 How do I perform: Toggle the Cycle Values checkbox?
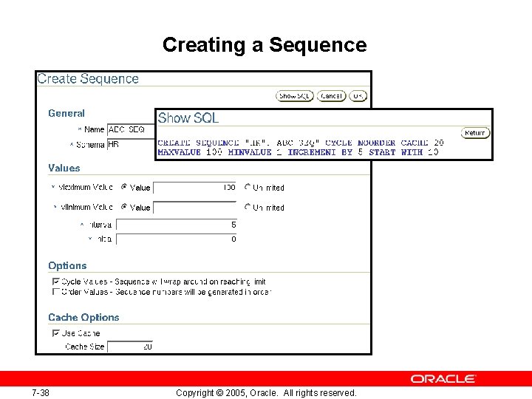pyautogui.click(x=56, y=282)
